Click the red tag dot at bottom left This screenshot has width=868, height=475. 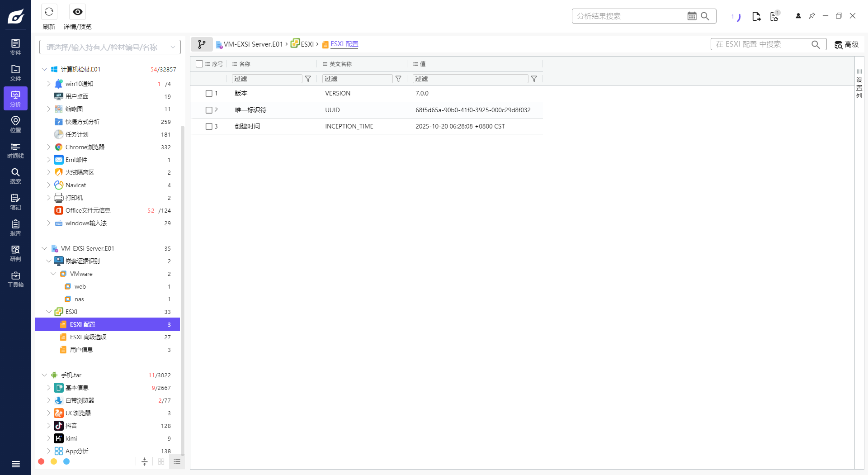coord(41,461)
